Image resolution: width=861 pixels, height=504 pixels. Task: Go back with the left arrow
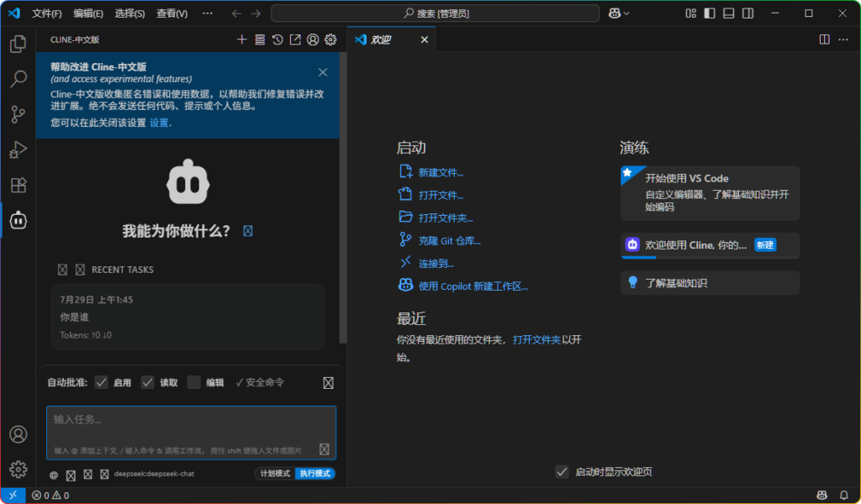[x=236, y=13]
